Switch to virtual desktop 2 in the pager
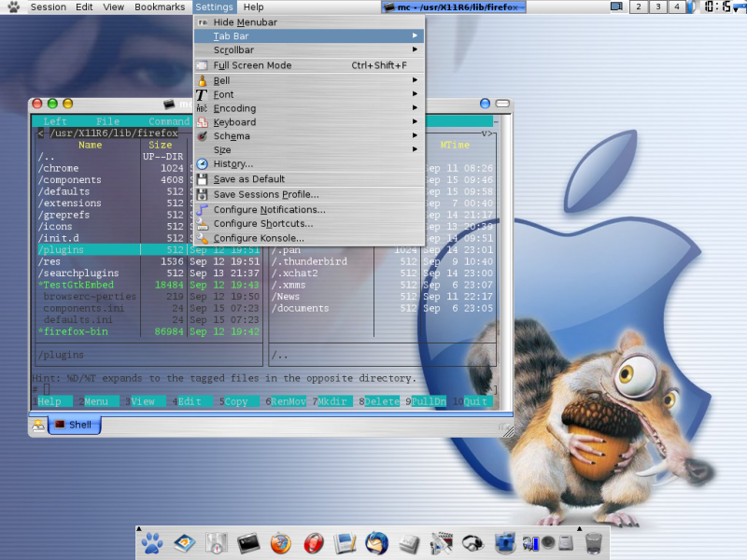Viewport: 747px width, 560px height. coord(638,7)
